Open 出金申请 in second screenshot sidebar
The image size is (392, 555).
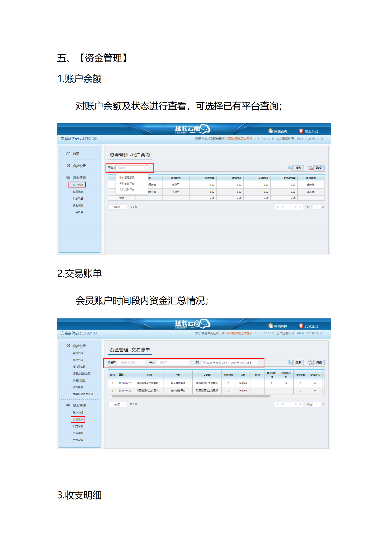click(78, 440)
